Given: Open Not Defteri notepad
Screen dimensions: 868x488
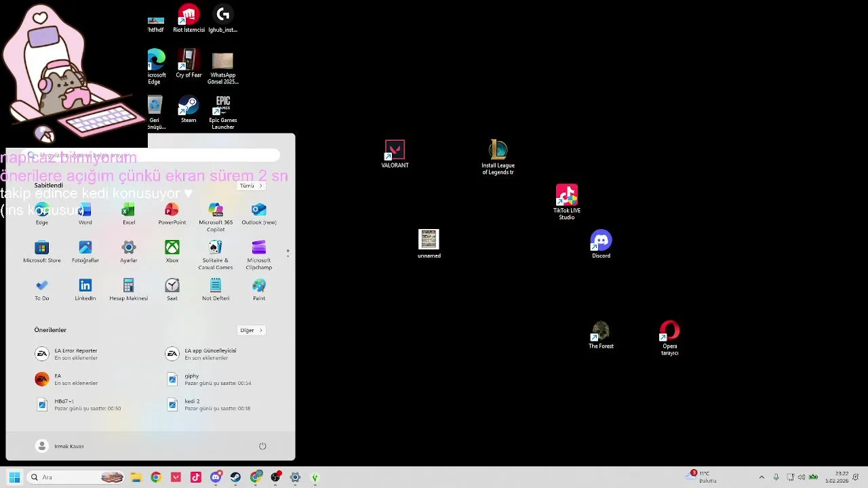Looking at the screenshot, I should pos(216,289).
